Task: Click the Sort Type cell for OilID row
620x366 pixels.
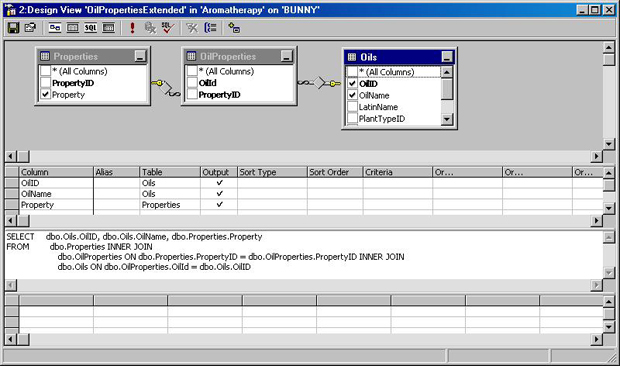Action: pyautogui.click(x=272, y=183)
